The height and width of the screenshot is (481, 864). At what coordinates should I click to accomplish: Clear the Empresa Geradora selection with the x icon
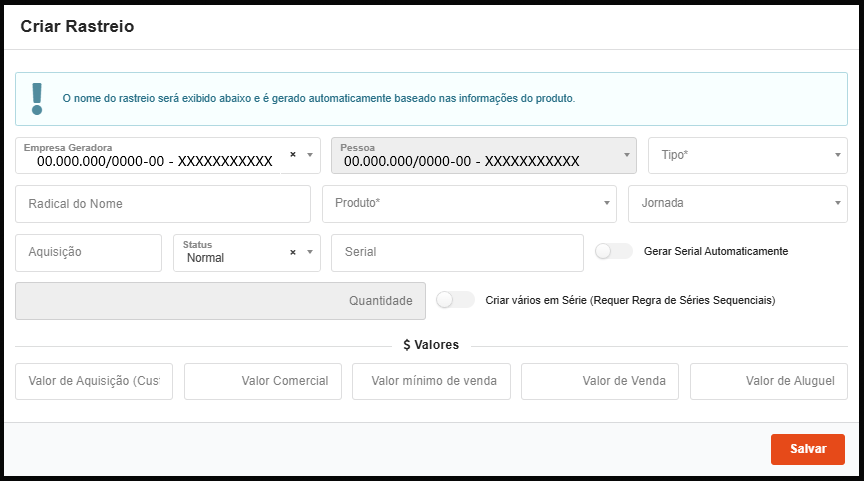pyautogui.click(x=293, y=155)
